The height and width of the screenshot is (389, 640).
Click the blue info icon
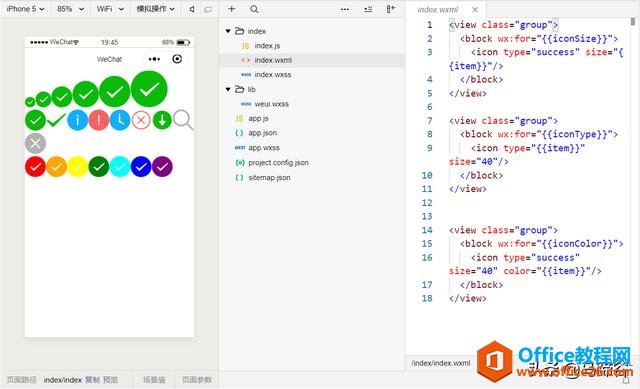[x=78, y=120]
